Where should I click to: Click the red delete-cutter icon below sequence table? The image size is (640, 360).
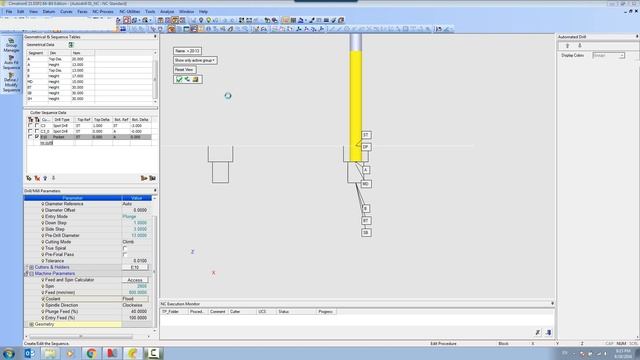tap(37, 178)
